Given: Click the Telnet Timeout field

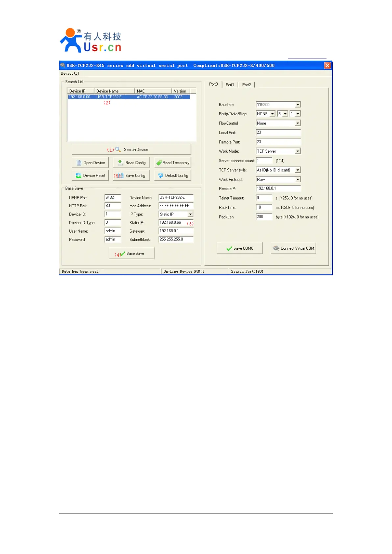Looking at the screenshot, I should pyautogui.click(x=264, y=198).
